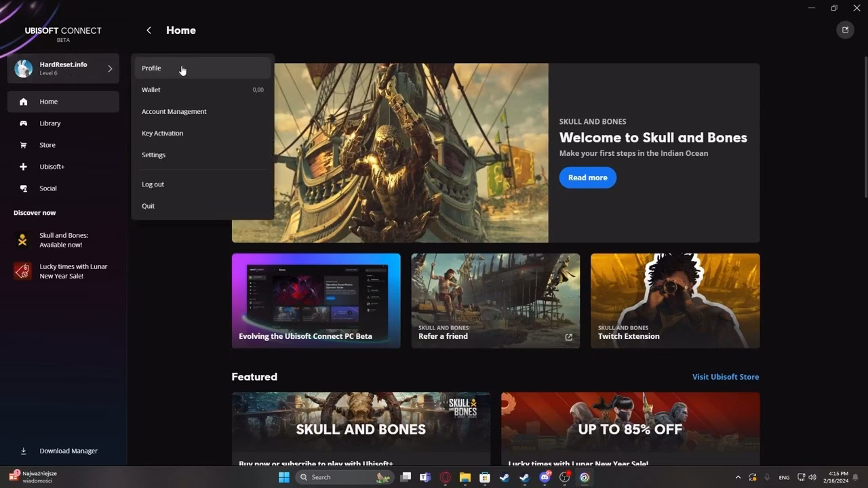Image resolution: width=868 pixels, height=488 pixels.
Task: Open the UP TO 85% OFF banner
Action: (631, 428)
